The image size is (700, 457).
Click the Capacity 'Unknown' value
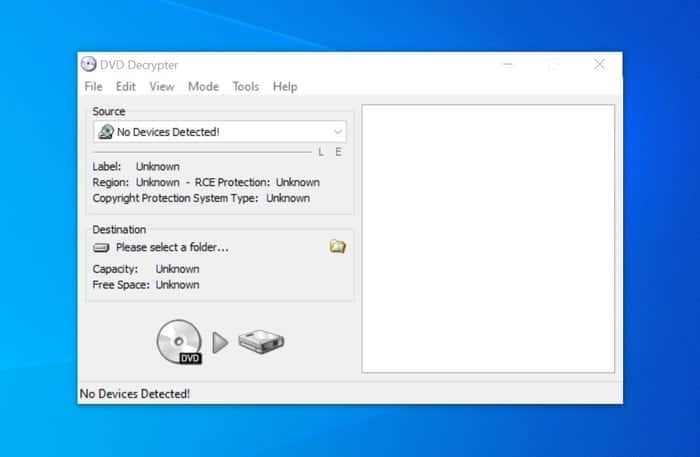pyautogui.click(x=178, y=269)
